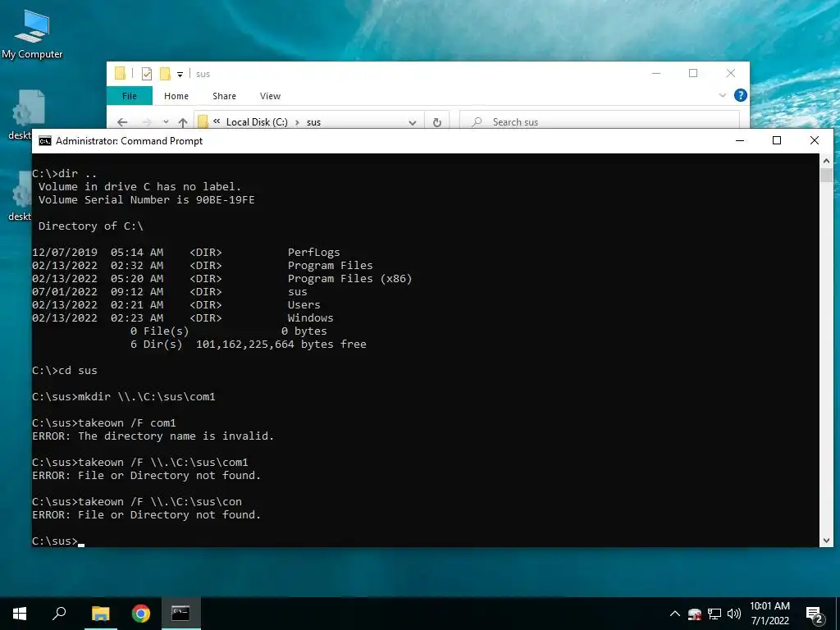840x630 pixels.
Task: Click the 'Windows' directory entry
Action: [x=311, y=318]
